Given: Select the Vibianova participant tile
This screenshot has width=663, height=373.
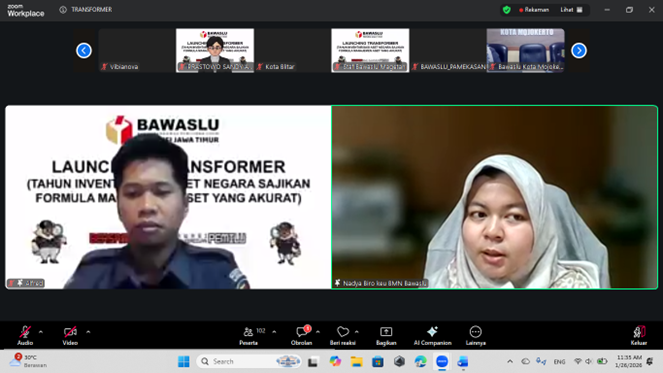Looking at the screenshot, I should coord(137,50).
